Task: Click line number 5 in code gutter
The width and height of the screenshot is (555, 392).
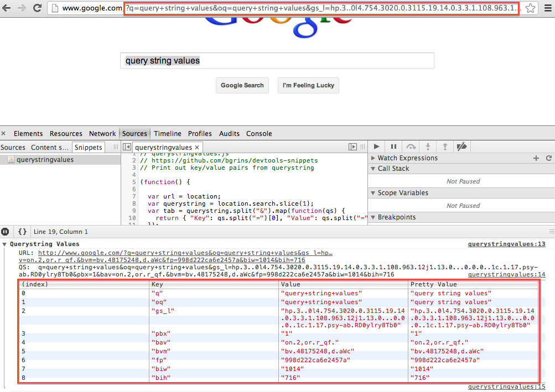Action: click(x=134, y=182)
